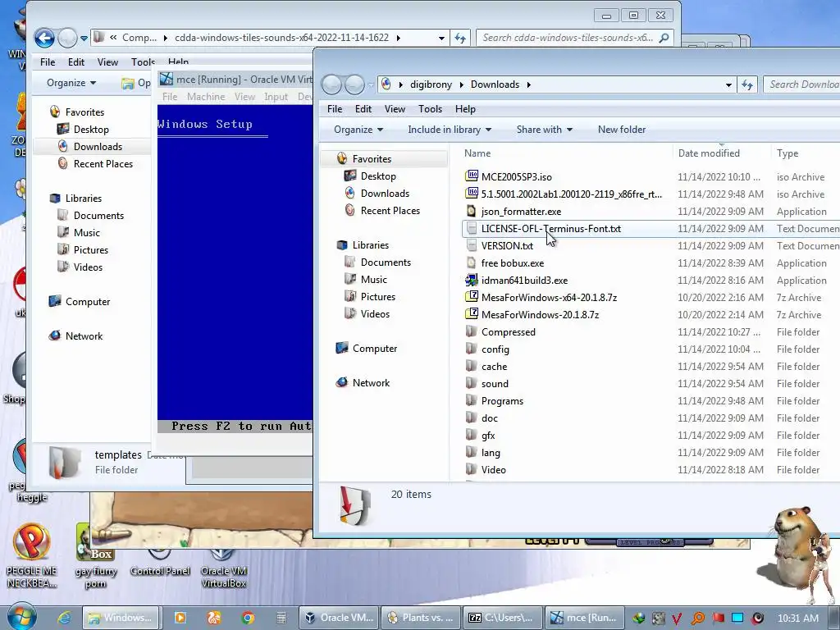Open Oracle VM VirtualBox desktop shortcut
Image resolution: width=840 pixels, height=630 pixels.
(x=223, y=568)
